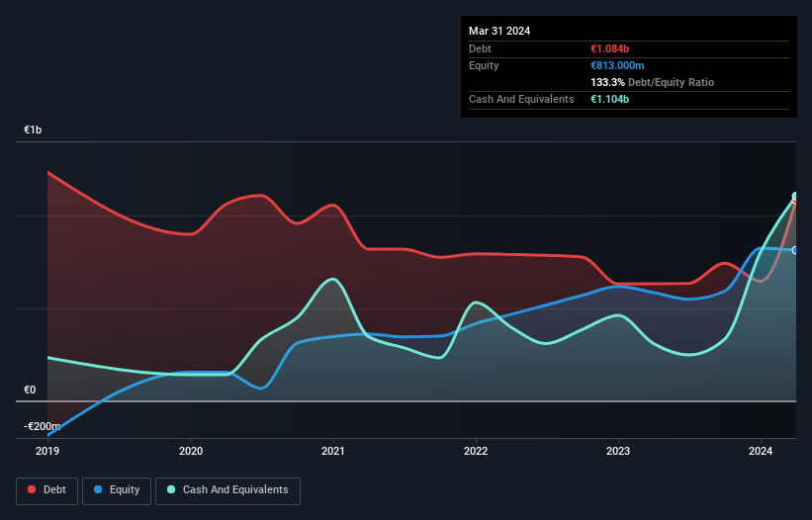Toggle the Equity series legend button
812x520 pixels.
tap(117, 490)
